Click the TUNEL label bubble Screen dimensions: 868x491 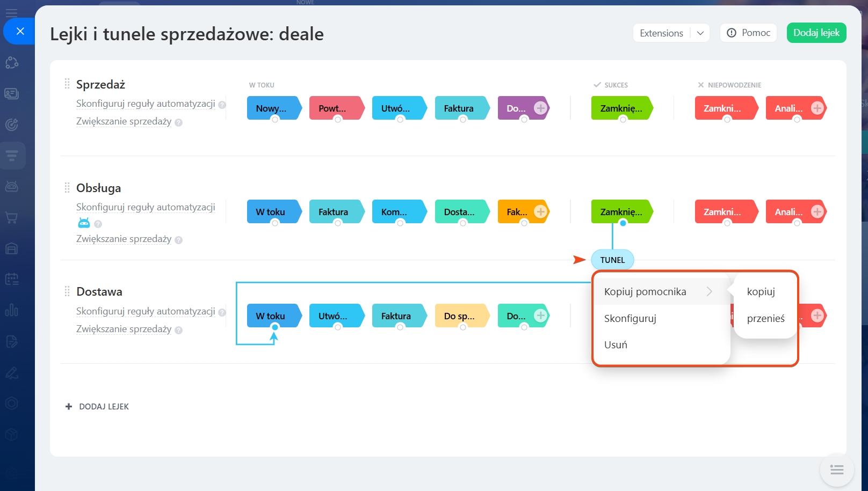pyautogui.click(x=612, y=260)
